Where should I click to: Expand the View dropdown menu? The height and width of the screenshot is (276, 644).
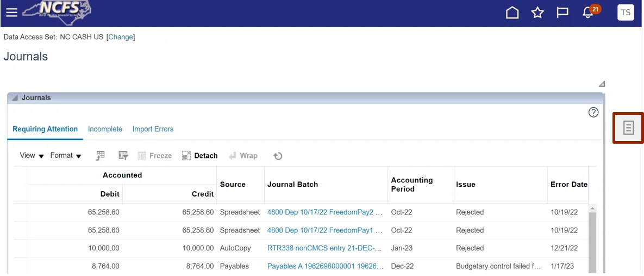pyautogui.click(x=32, y=156)
